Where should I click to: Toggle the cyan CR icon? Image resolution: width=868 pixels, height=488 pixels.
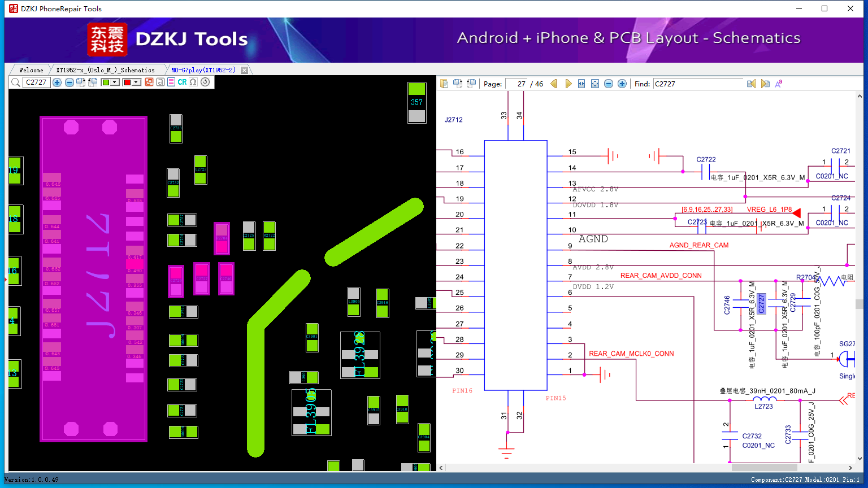click(x=182, y=82)
